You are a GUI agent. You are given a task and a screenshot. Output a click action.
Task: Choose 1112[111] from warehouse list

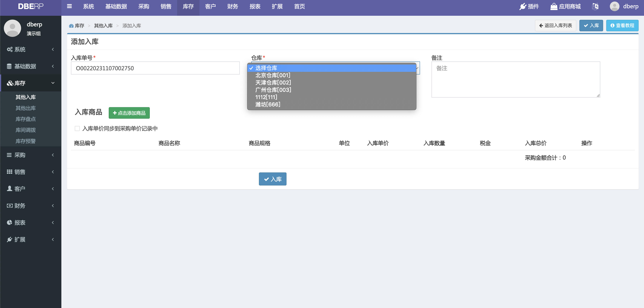(332, 97)
